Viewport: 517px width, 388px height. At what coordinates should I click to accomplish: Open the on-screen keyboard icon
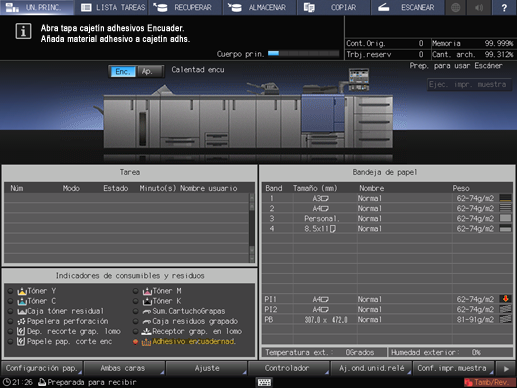pyautogui.click(x=264, y=382)
